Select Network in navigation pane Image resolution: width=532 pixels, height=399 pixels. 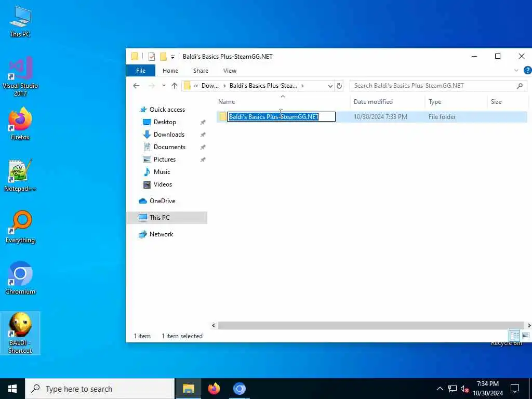point(161,234)
